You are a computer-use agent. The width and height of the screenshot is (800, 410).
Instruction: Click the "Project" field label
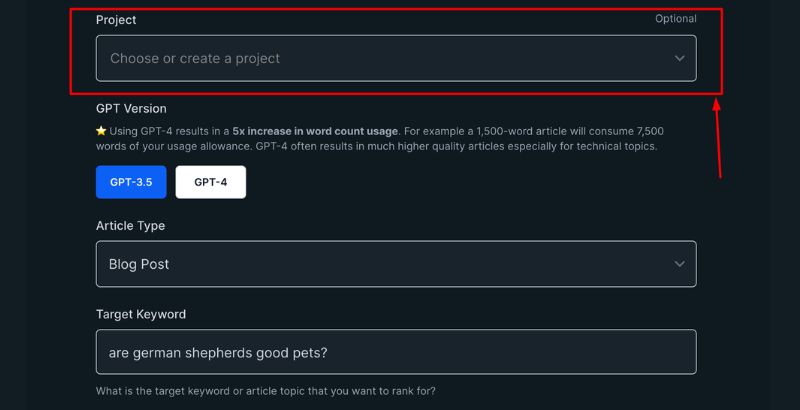pos(116,20)
